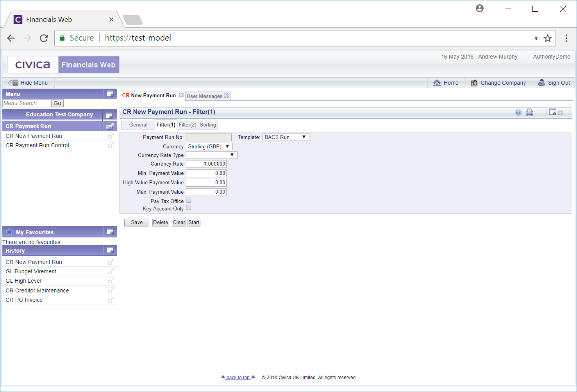Viewport: 577px width, 392px height.
Task: Click the Payment Run No field
Action: 209,137
